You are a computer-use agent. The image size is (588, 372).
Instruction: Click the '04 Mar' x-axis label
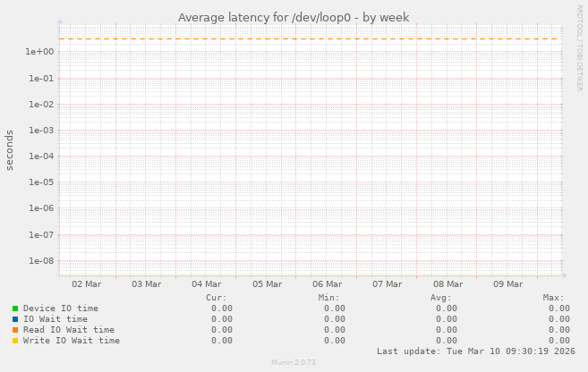tap(207, 284)
